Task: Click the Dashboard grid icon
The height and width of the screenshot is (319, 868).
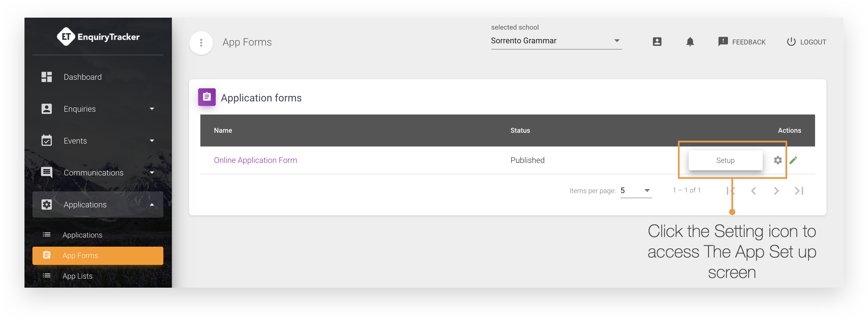Action: click(46, 77)
